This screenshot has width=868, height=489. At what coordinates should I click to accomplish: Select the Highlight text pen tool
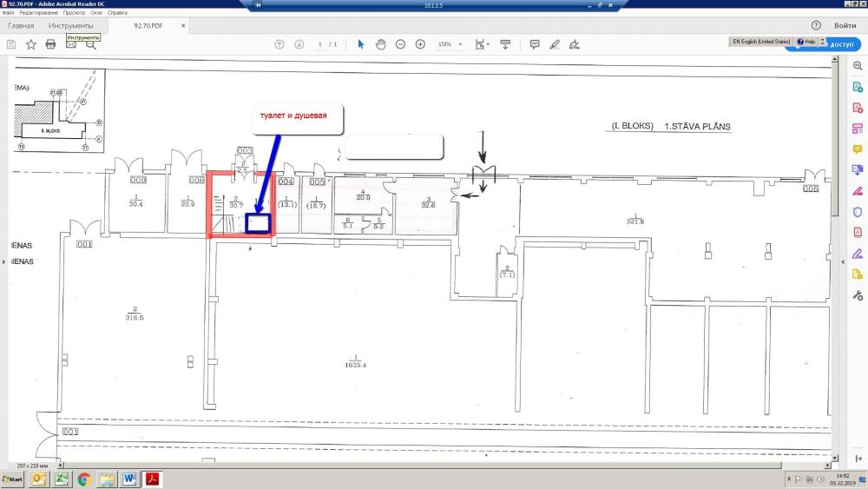[553, 44]
